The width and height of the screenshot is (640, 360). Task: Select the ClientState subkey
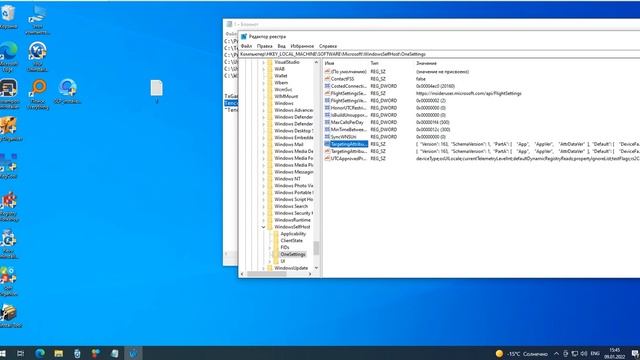coord(291,241)
